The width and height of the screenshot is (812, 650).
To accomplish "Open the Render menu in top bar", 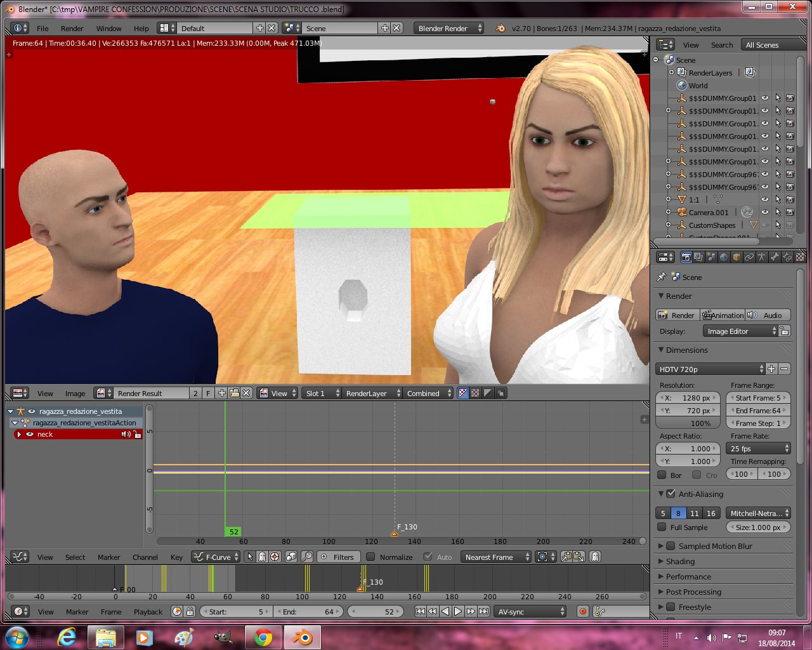I will (72, 28).
